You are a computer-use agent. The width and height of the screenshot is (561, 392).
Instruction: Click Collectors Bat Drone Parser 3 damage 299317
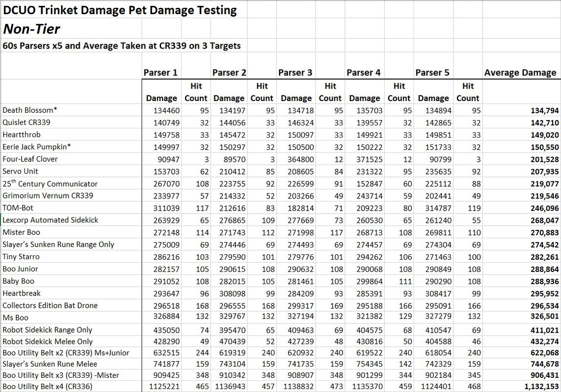(300, 306)
